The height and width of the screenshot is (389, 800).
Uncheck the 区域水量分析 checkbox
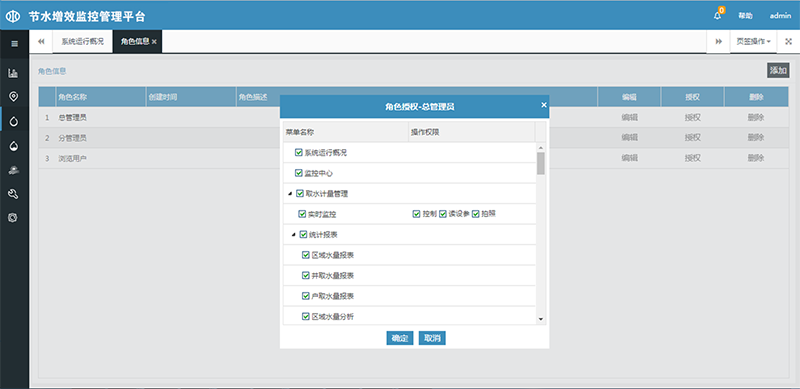point(306,316)
